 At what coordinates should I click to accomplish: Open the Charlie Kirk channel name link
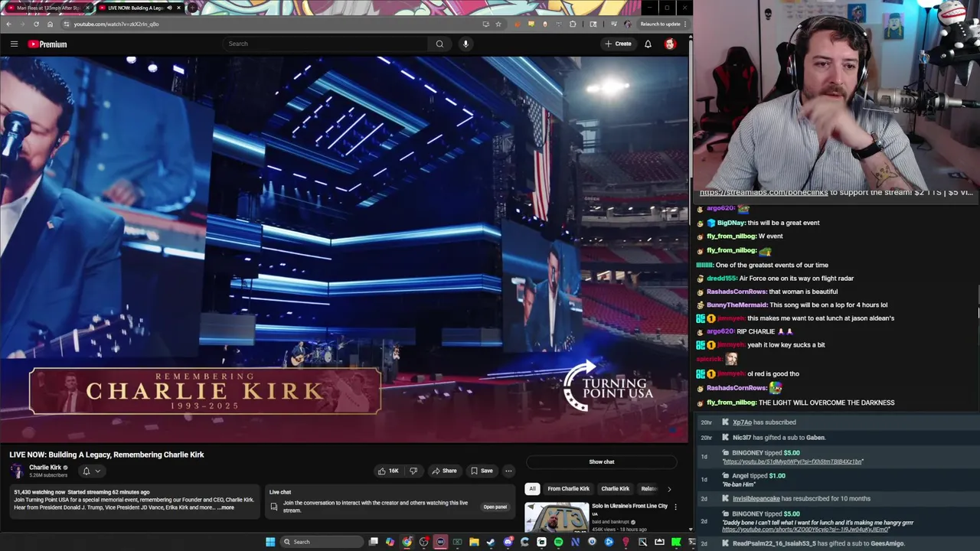point(45,467)
